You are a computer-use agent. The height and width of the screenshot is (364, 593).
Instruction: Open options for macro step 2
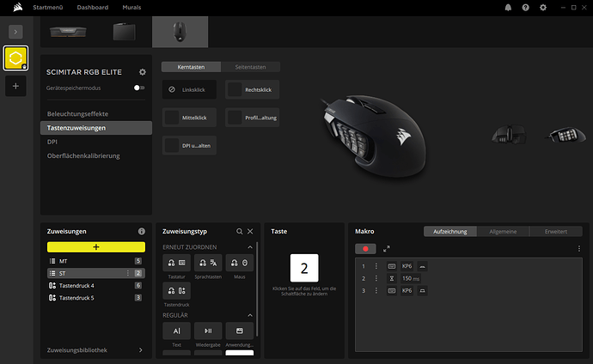376,278
